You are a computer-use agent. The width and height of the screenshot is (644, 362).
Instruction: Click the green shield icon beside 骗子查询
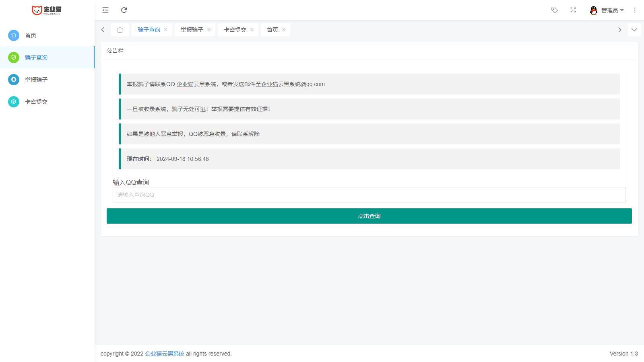pos(14,58)
